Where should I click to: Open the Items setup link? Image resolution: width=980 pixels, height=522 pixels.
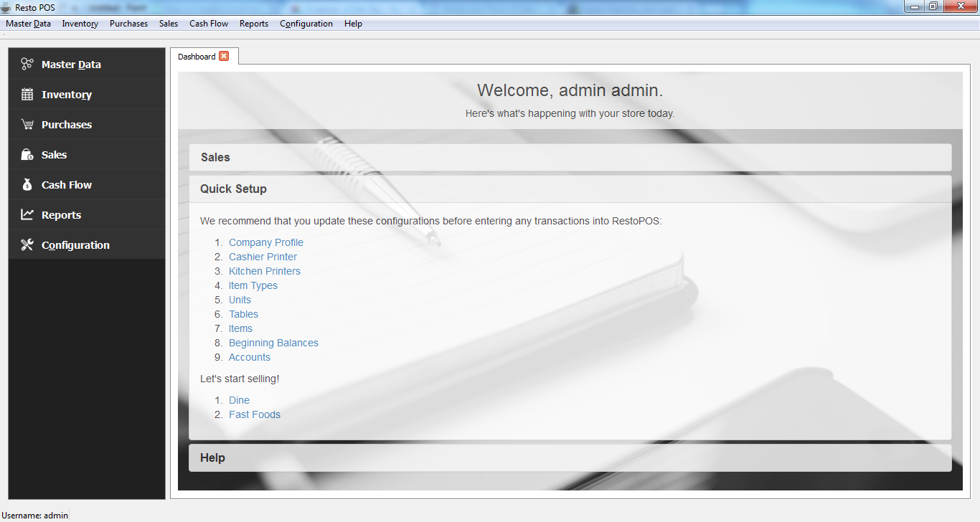click(x=240, y=328)
